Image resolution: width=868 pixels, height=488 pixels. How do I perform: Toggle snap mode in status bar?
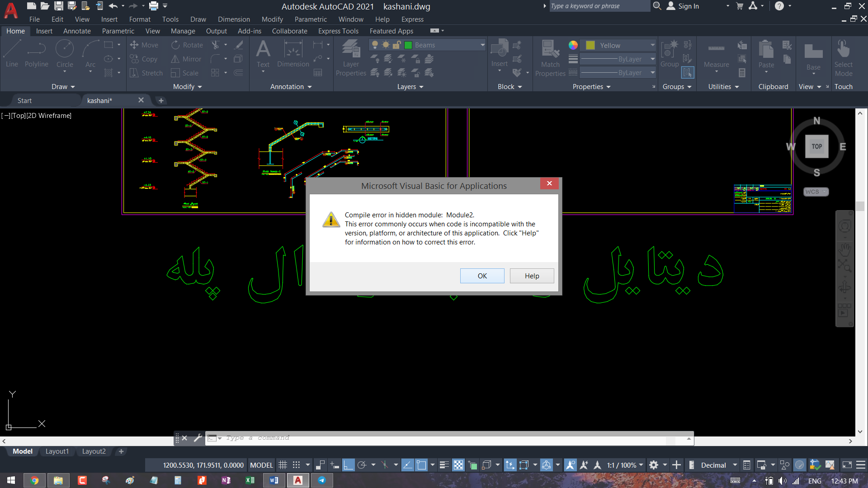click(x=296, y=465)
